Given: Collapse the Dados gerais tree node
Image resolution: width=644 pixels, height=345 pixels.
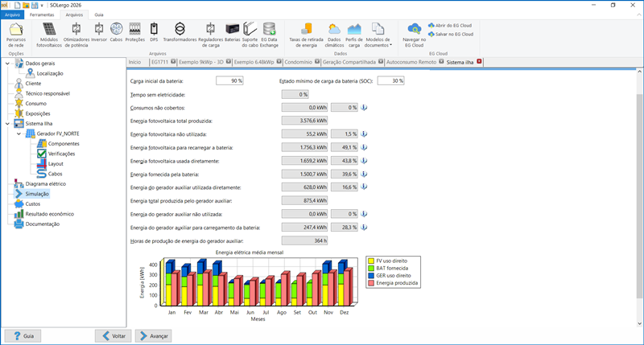Looking at the screenshot, I should [x=8, y=63].
